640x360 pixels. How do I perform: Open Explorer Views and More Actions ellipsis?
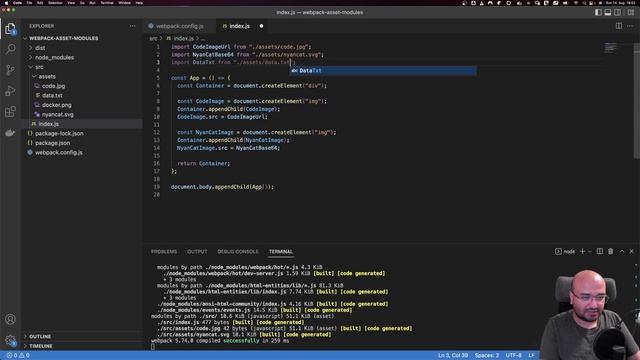pyautogui.click(x=132, y=26)
